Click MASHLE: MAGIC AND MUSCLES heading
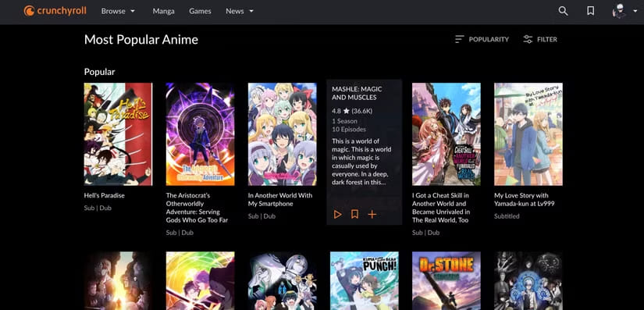This screenshot has height=310, width=644. (x=357, y=93)
